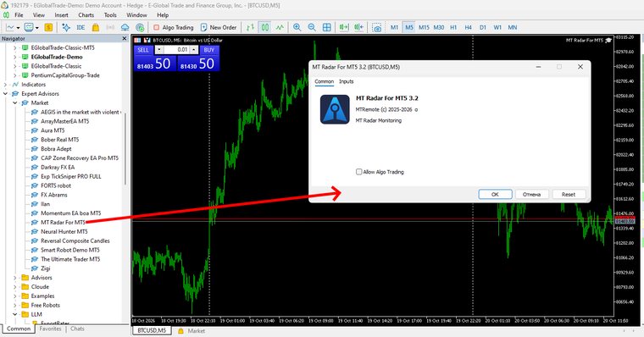Viewport: 644px width, 337px height.
Task: Expand the PentiumCapitalGroup-Trade account node
Action: click(x=15, y=75)
